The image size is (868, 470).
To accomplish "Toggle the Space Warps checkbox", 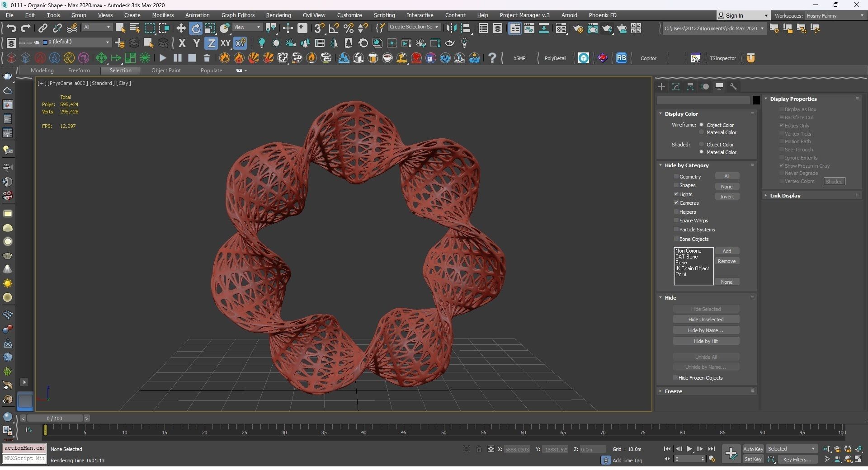I will pyautogui.click(x=676, y=221).
